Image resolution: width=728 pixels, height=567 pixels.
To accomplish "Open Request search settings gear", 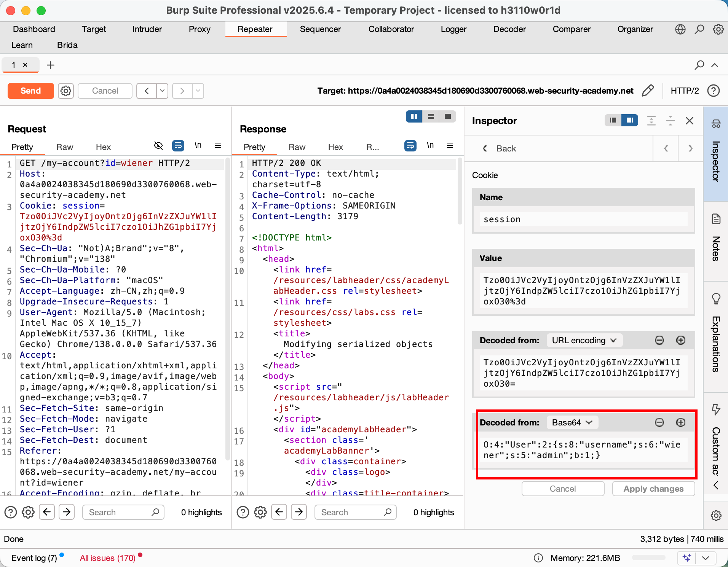I will tap(28, 512).
